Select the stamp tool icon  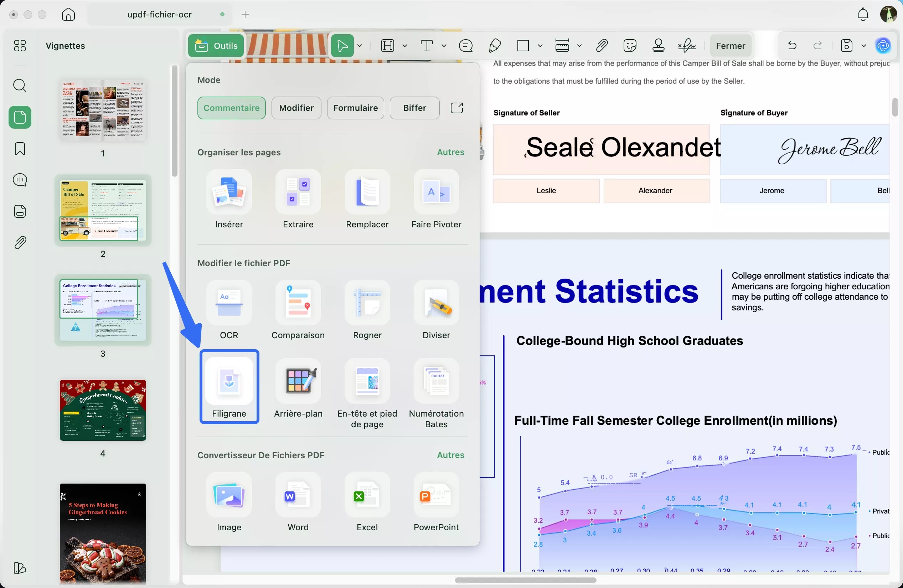(658, 46)
